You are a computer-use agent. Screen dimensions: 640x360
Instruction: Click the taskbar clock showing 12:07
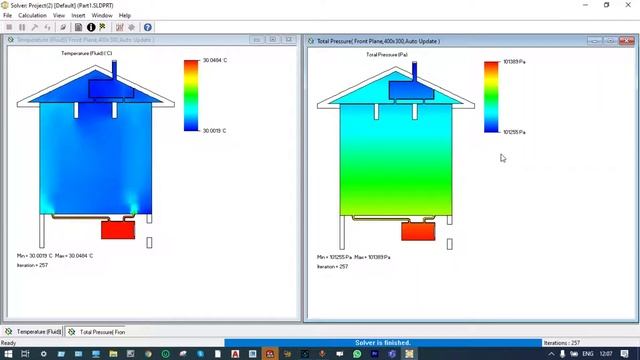[606, 354]
